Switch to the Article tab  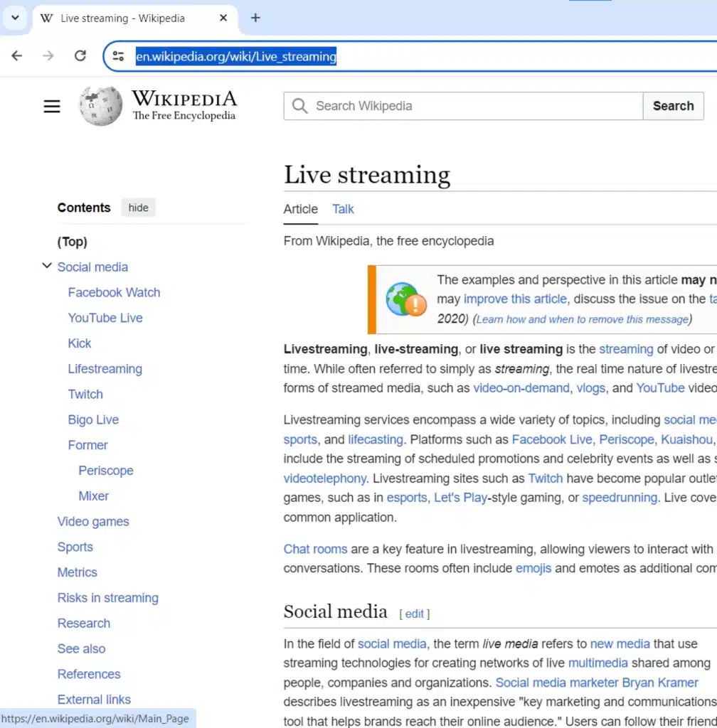pos(301,210)
